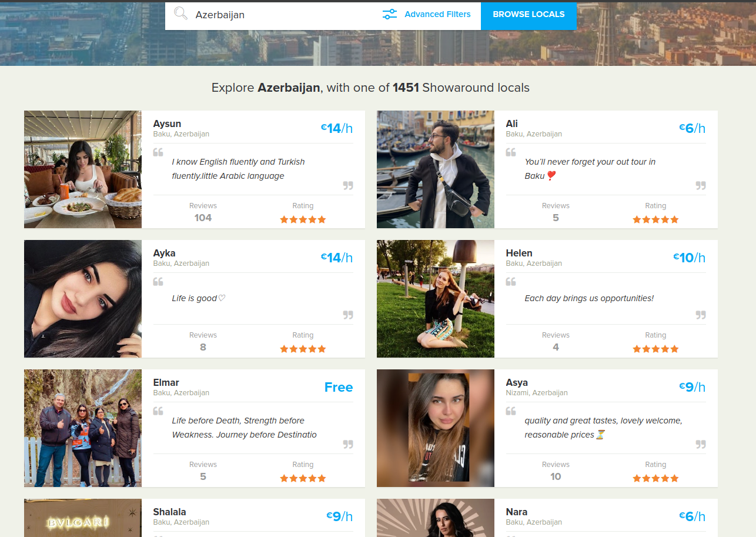Click Aysun's location Baku, Azerbaijan

coord(181,134)
